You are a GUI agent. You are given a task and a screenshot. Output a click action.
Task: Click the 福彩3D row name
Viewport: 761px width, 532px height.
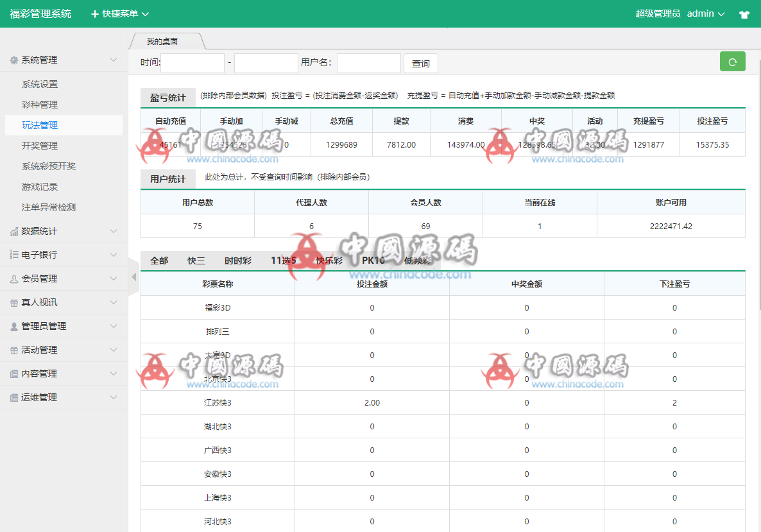pos(218,308)
